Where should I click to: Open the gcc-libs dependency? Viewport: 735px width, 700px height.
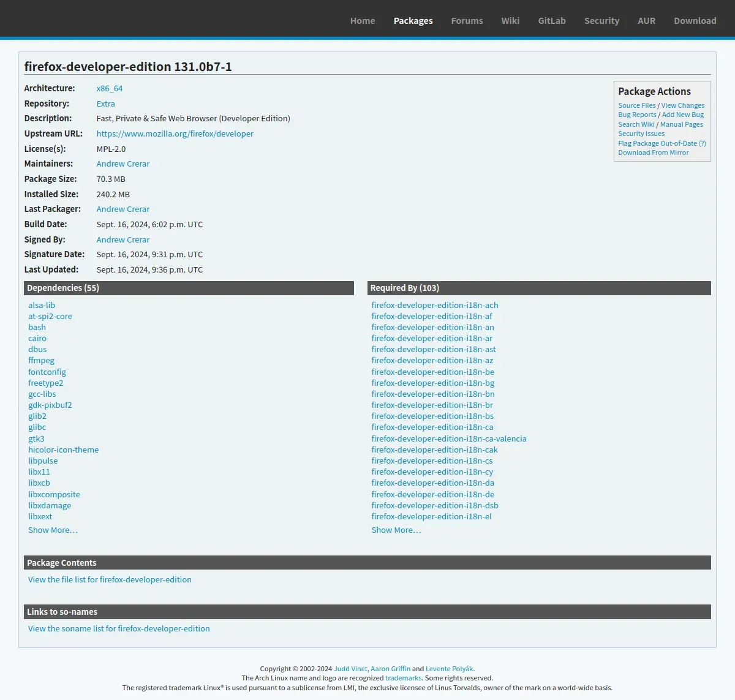point(42,394)
